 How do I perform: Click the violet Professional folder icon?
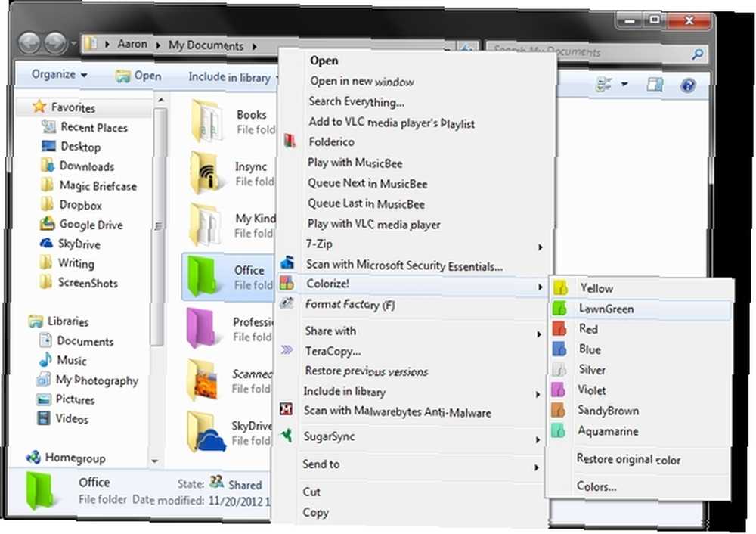click(x=201, y=328)
